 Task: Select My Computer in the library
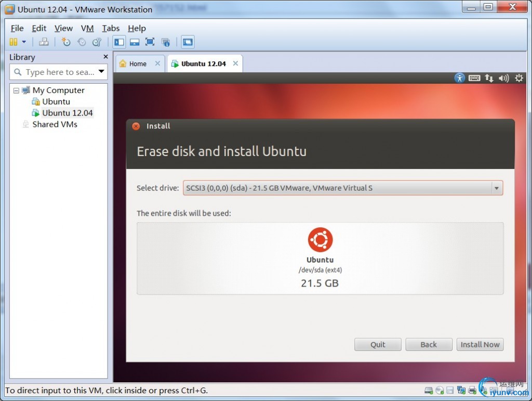(58, 90)
